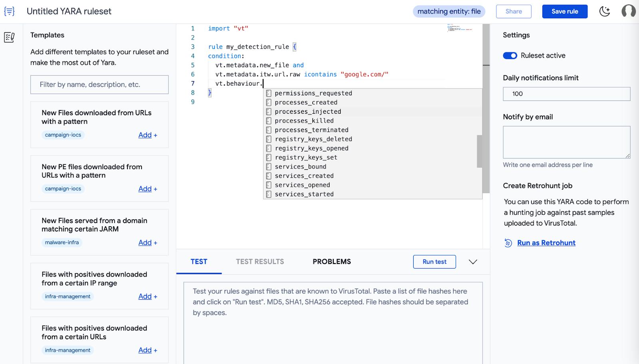This screenshot has height=364, width=639.
Task: Click icon next to processes_created suggestion
Action: [x=269, y=103]
